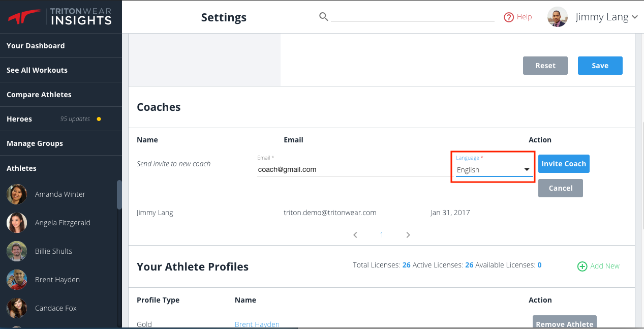This screenshot has height=329, width=644.
Task: Click Angela Fitzgerald's avatar photo
Action: click(17, 223)
